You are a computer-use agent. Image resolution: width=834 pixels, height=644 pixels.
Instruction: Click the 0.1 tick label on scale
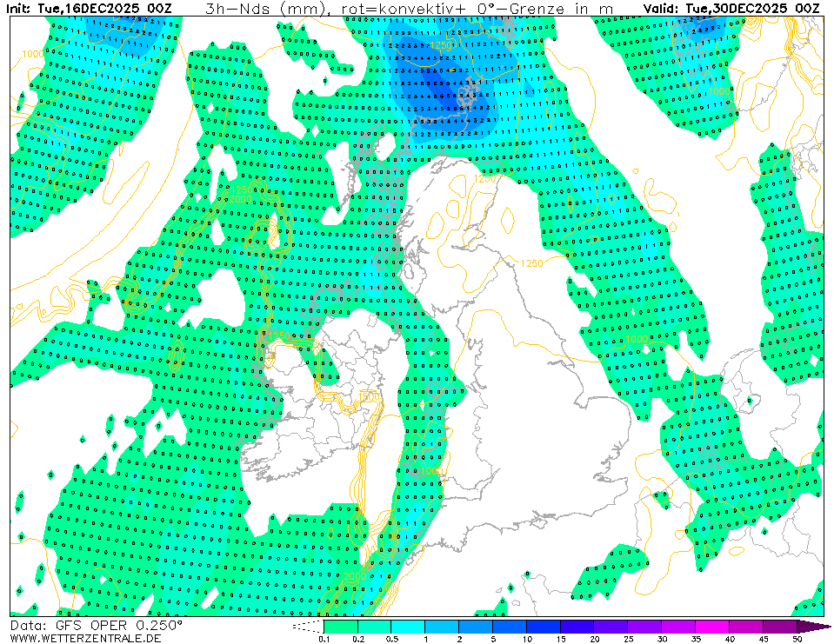click(324, 639)
